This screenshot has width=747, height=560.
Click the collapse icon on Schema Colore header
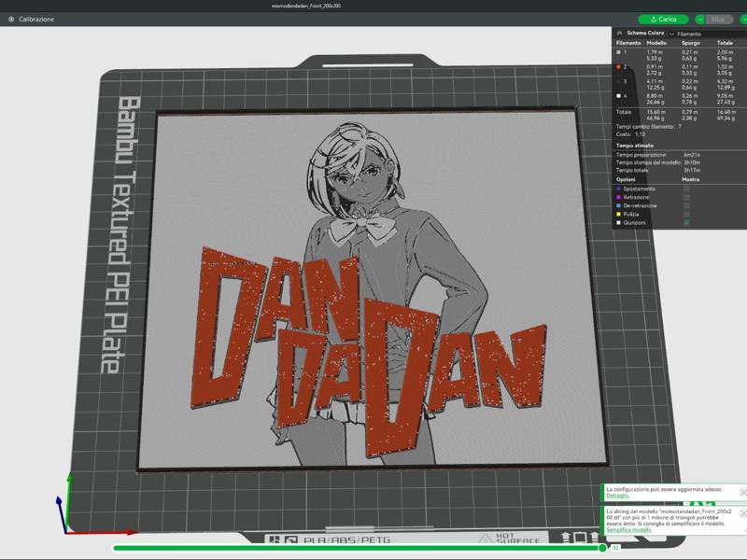pyautogui.click(x=619, y=34)
